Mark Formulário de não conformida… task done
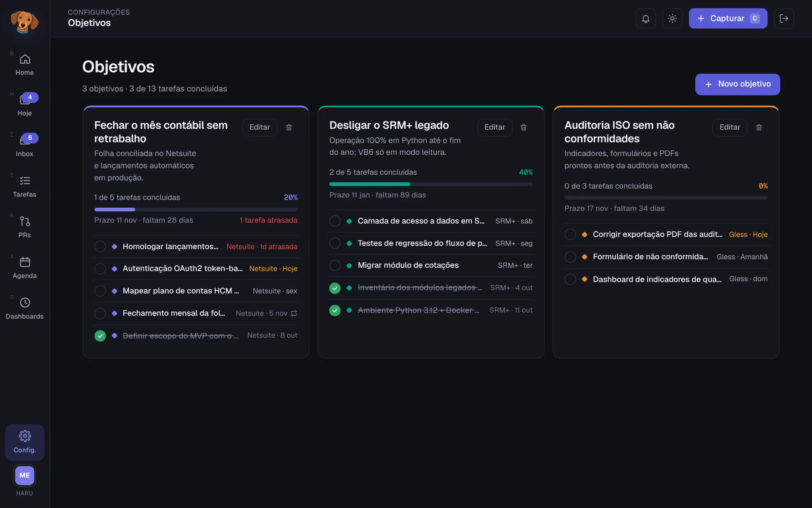Screen dimensions: 812x508 (570, 257)
